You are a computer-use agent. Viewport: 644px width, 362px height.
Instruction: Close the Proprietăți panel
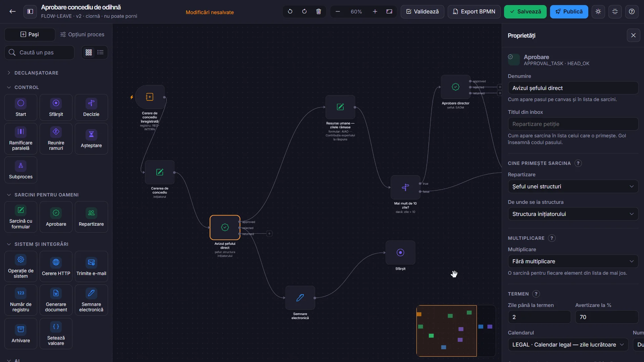(x=633, y=35)
